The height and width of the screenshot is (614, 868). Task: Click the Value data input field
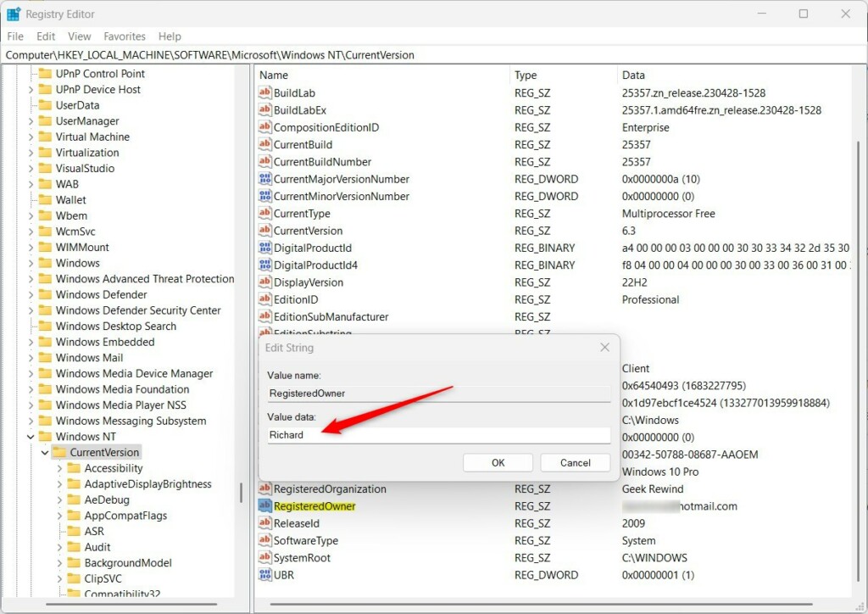[439, 434]
